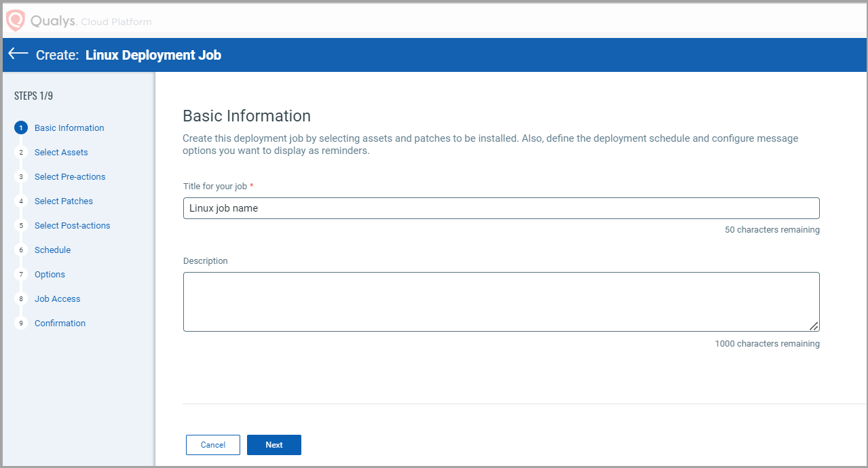This screenshot has height=468, width=868.
Task: Jump to Select Patches step
Action: [x=64, y=201]
